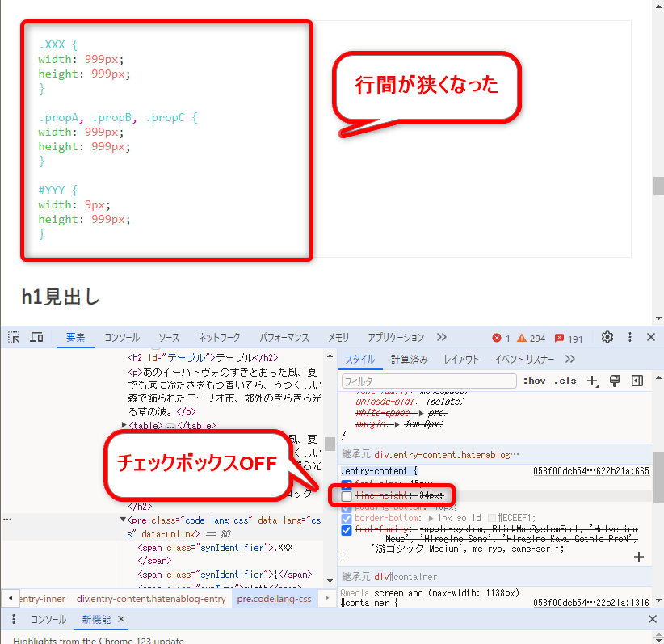This screenshot has width=664, height=644.
Task: Open DevTools three-dot customize menu
Action: click(x=630, y=337)
